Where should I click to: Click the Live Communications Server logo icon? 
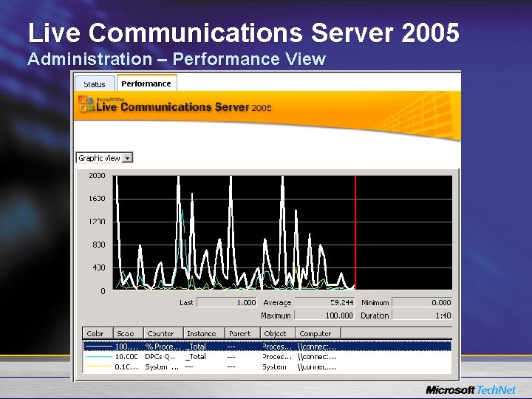coord(86,104)
